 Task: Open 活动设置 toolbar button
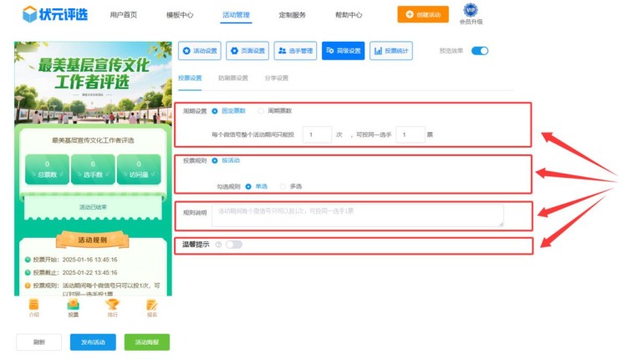(200, 51)
